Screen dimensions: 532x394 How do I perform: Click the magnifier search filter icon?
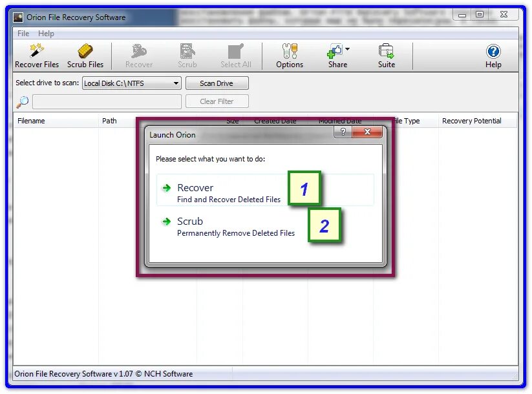[x=23, y=101]
